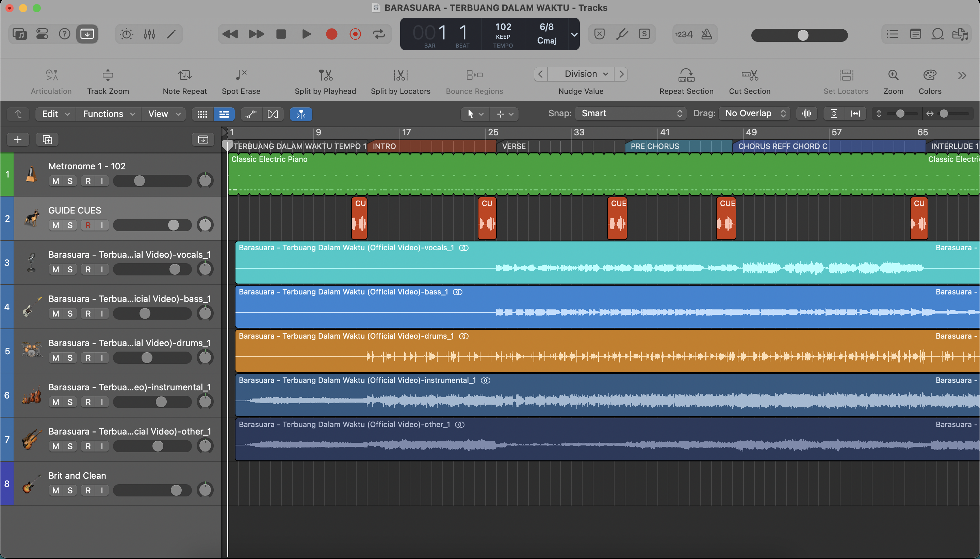Open the Snap Smart dropdown
This screenshot has height=559, width=980.
click(631, 113)
